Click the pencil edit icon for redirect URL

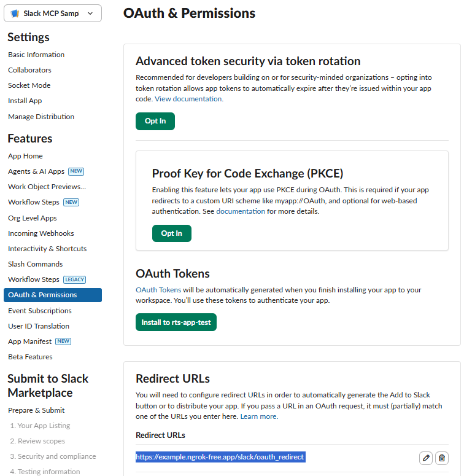[x=426, y=458]
